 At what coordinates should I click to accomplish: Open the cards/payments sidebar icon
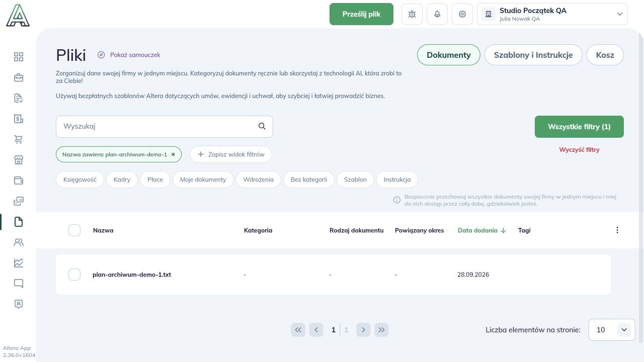(x=19, y=201)
